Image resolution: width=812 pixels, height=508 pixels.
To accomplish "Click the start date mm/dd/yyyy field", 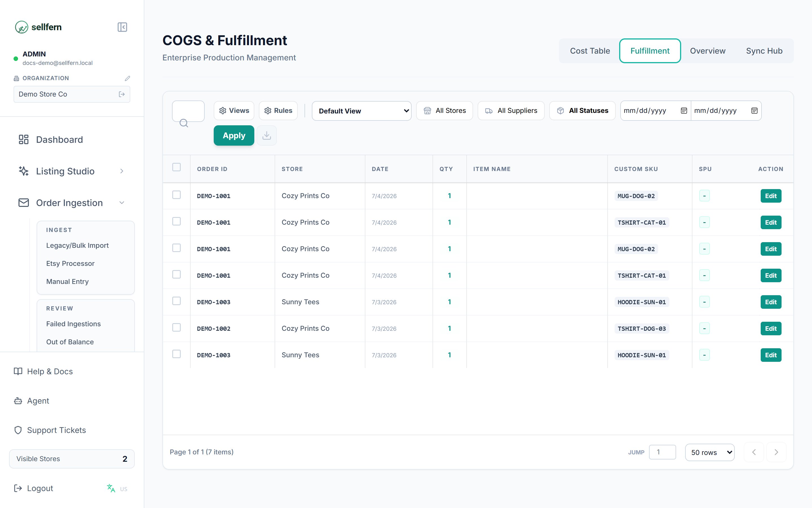I will tap(655, 111).
